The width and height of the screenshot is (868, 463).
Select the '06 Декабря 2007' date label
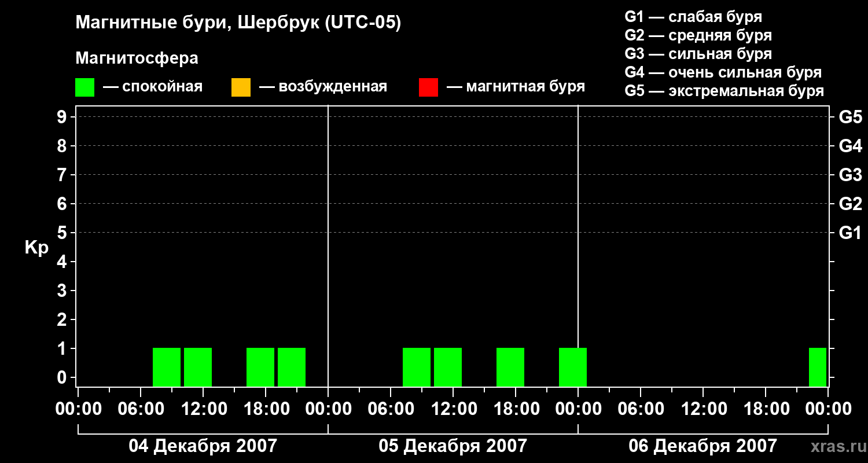(703, 446)
